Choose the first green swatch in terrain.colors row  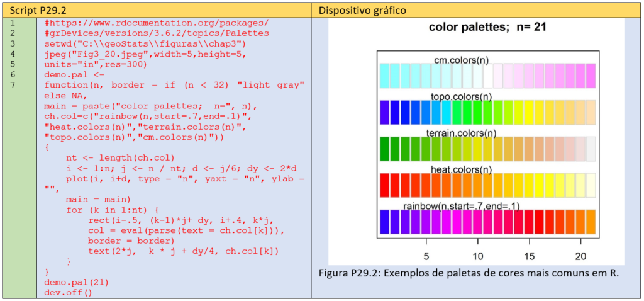(x=385, y=149)
